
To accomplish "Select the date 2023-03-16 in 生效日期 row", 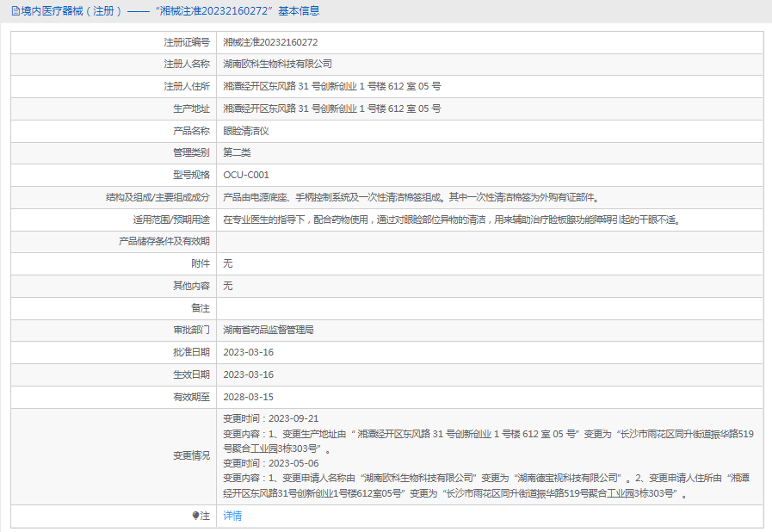I will [x=248, y=374].
